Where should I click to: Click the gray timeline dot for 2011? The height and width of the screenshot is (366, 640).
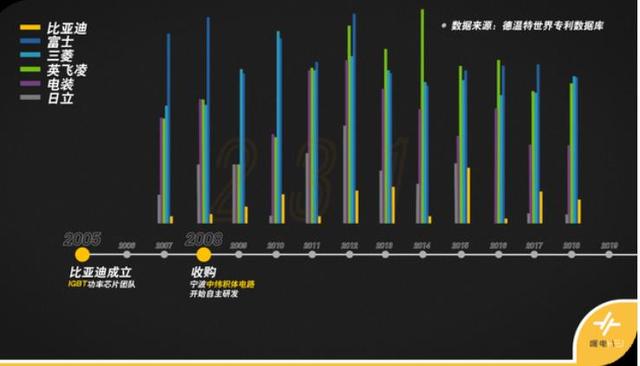point(312,255)
